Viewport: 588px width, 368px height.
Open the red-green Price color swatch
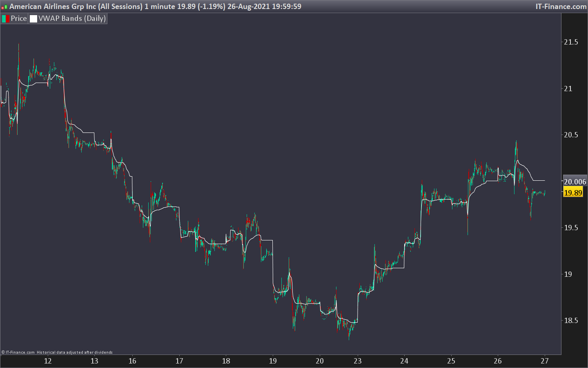coord(6,19)
